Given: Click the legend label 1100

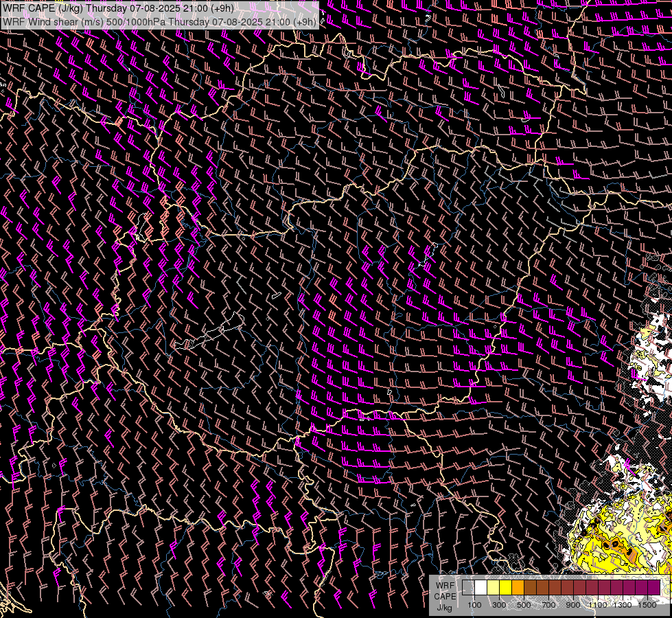Looking at the screenshot, I should tap(598, 605).
